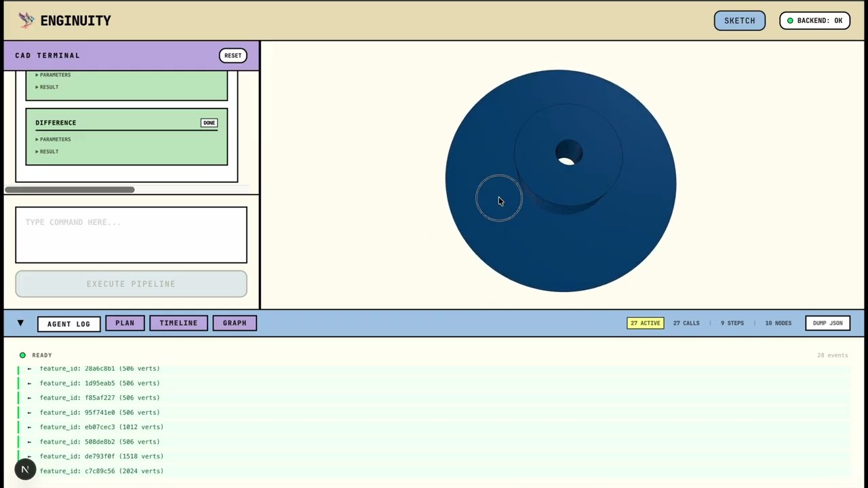
Task: Expand RESULT under the DIFFERENCE step
Action: [47, 152]
